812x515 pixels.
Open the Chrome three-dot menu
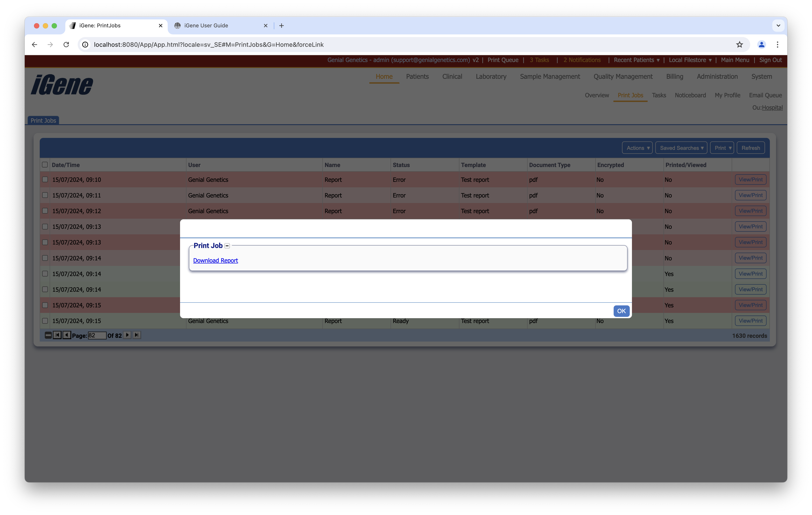778,45
